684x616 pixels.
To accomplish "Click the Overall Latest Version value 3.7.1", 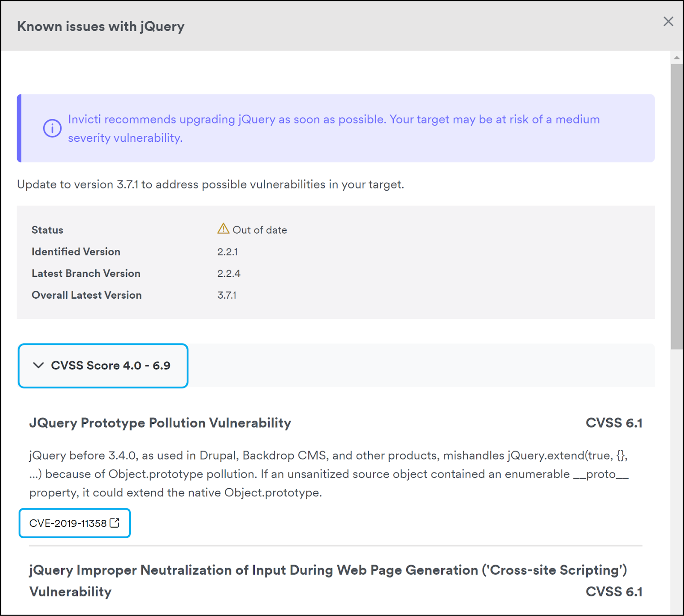I will click(226, 295).
